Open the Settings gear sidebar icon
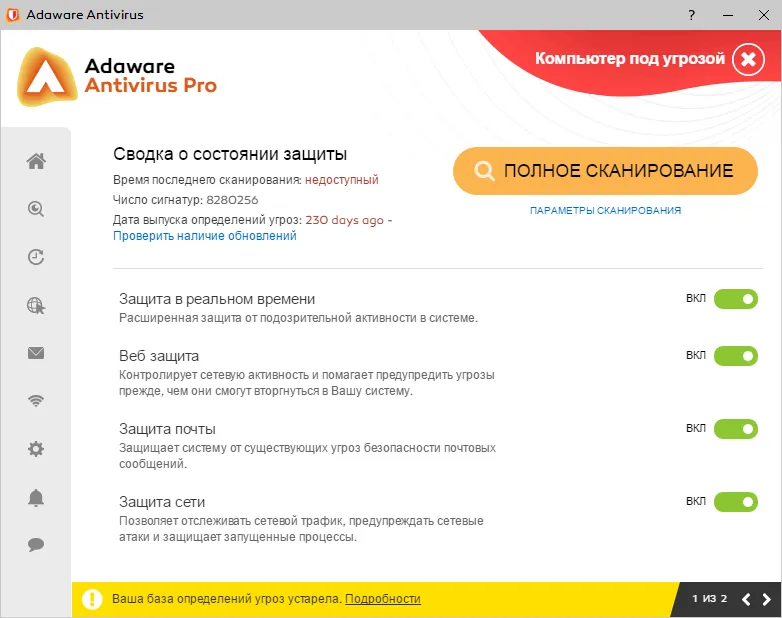This screenshot has height=618, width=782. (x=36, y=449)
